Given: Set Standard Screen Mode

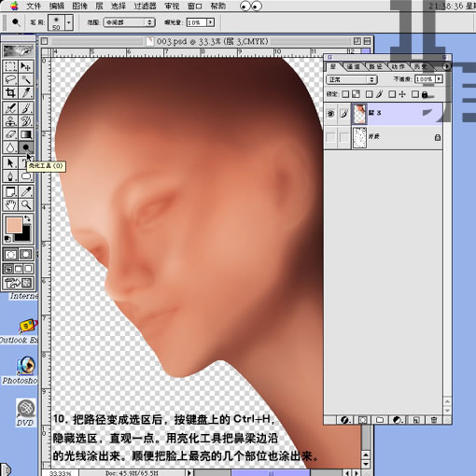Looking at the screenshot, I should pos(8,269).
